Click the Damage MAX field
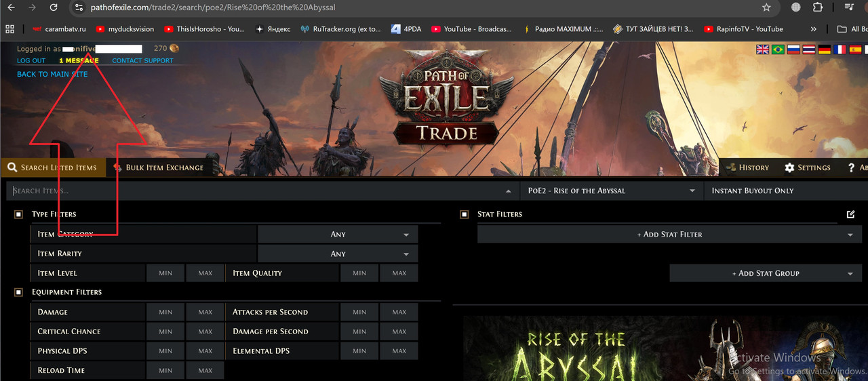The width and height of the screenshot is (868, 381). pyautogui.click(x=205, y=312)
